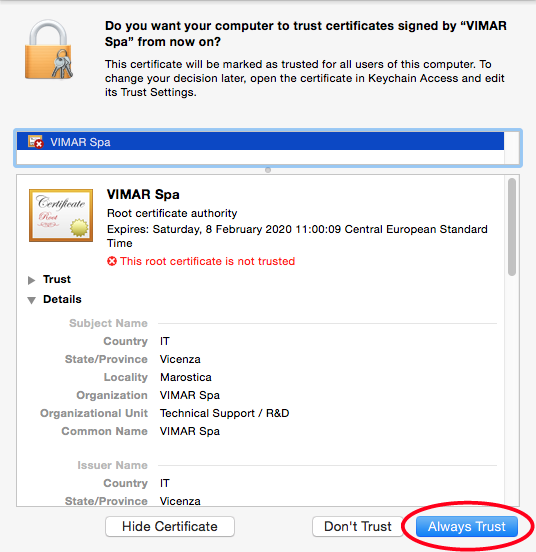Image resolution: width=536 pixels, height=552 pixels.
Task: Click the padlock with keys icon
Action: [x=49, y=49]
